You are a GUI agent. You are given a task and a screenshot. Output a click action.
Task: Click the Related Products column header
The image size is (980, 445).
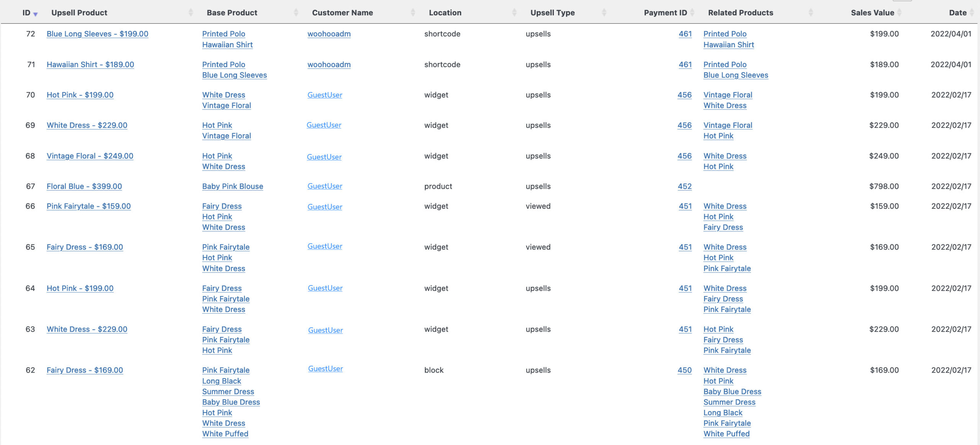point(740,13)
